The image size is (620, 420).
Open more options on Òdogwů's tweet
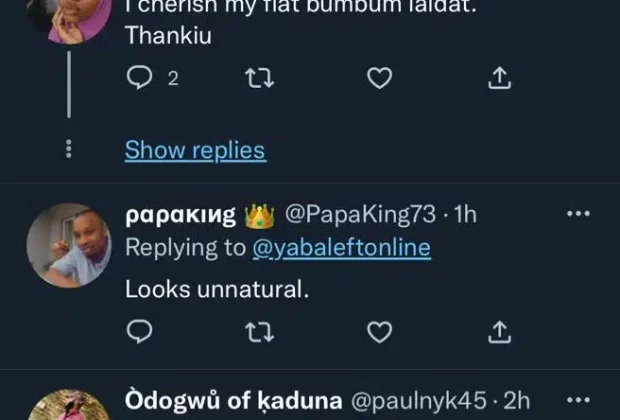(578, 402)
